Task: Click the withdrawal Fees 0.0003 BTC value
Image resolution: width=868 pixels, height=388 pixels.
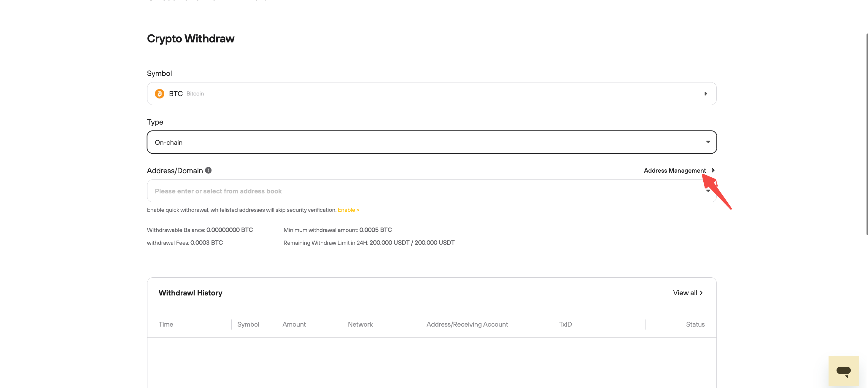Action: (206, 243)
